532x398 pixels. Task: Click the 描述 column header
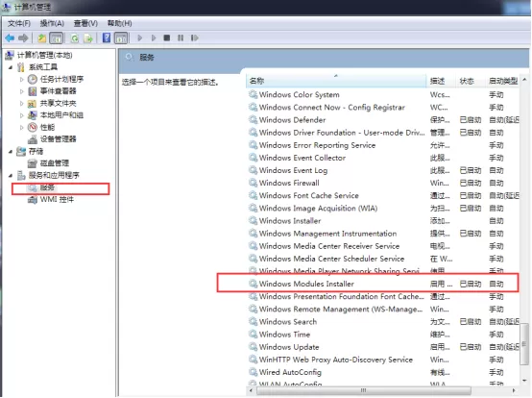pyautogui.click(x=441, y=81)
